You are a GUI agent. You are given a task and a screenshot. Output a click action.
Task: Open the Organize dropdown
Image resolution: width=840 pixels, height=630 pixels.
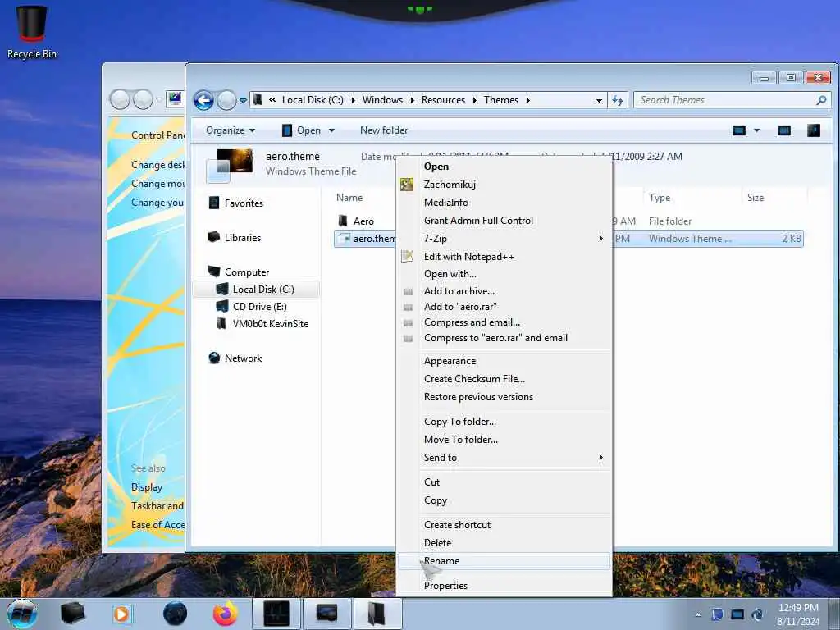231,130
